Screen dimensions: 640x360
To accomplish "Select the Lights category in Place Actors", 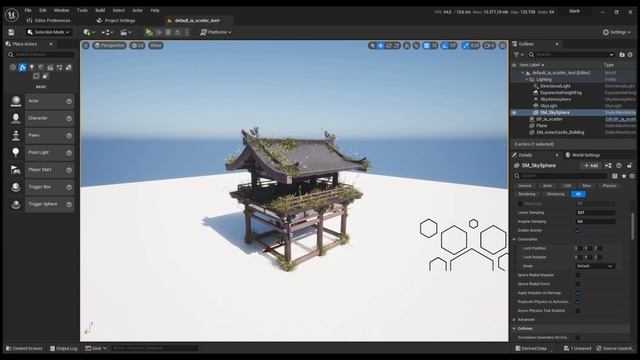I will pyautogui.click(x=31, y=67).
